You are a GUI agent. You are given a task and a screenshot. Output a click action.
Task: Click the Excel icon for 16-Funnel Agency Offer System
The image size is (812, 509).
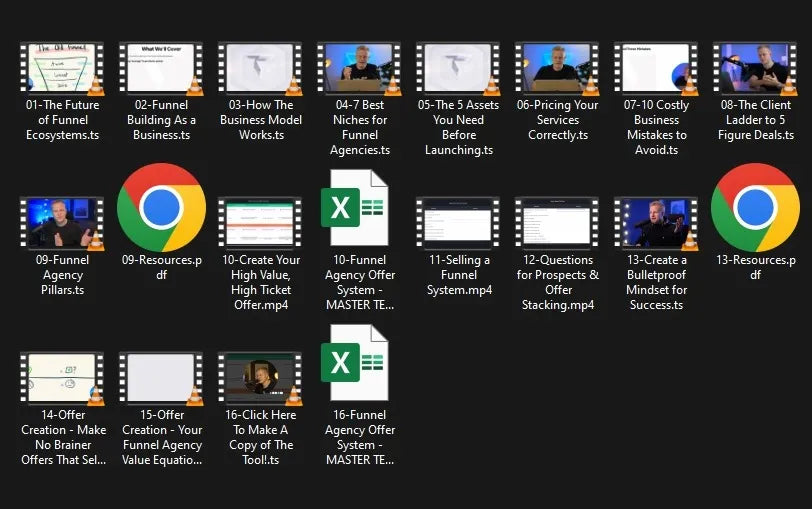[358, 362]
